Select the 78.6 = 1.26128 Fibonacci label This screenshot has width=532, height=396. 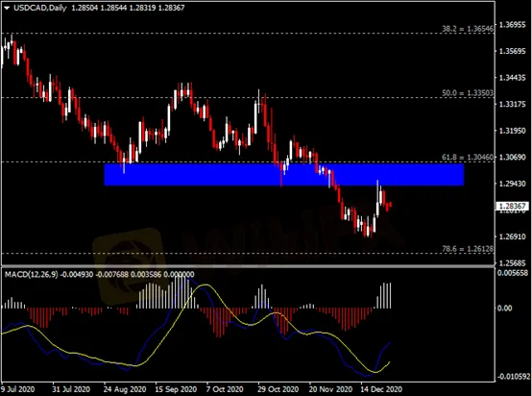468,249
